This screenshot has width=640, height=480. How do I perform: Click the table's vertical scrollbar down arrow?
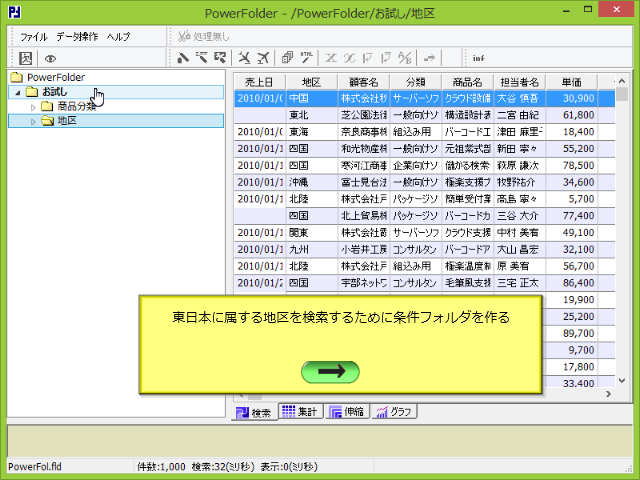(x=622, y=380)
